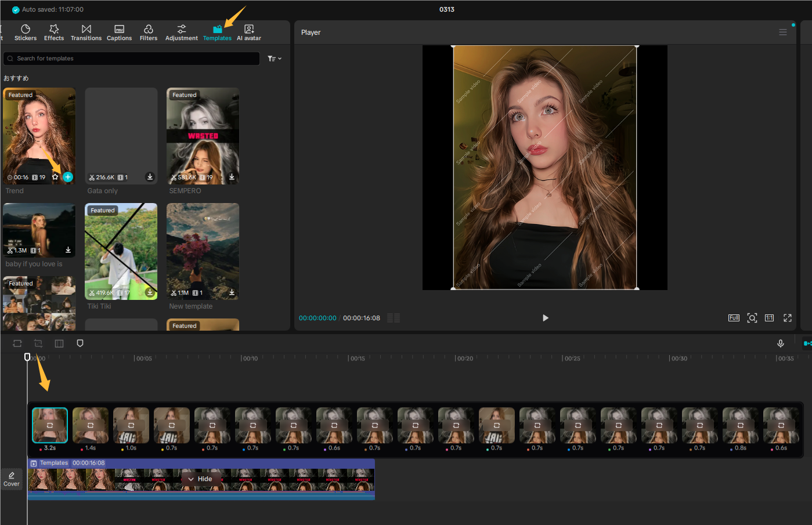Click the horizontal scrollbar under the timeline

(x=201, y=497)
